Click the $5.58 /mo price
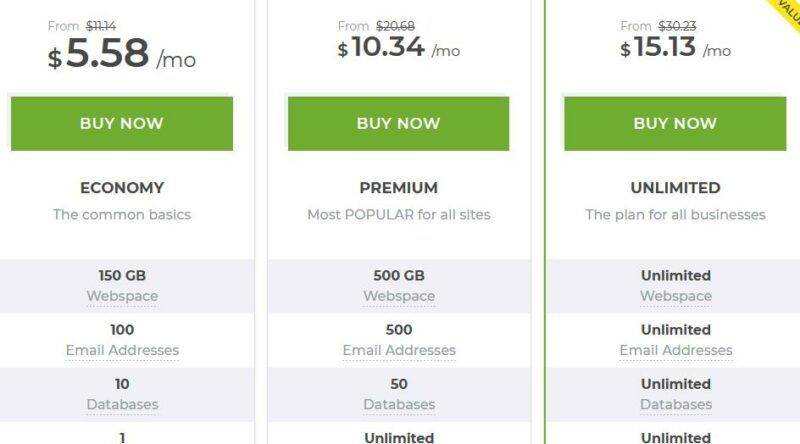Screen dimensions: 800x444 (x=121, y=54)
